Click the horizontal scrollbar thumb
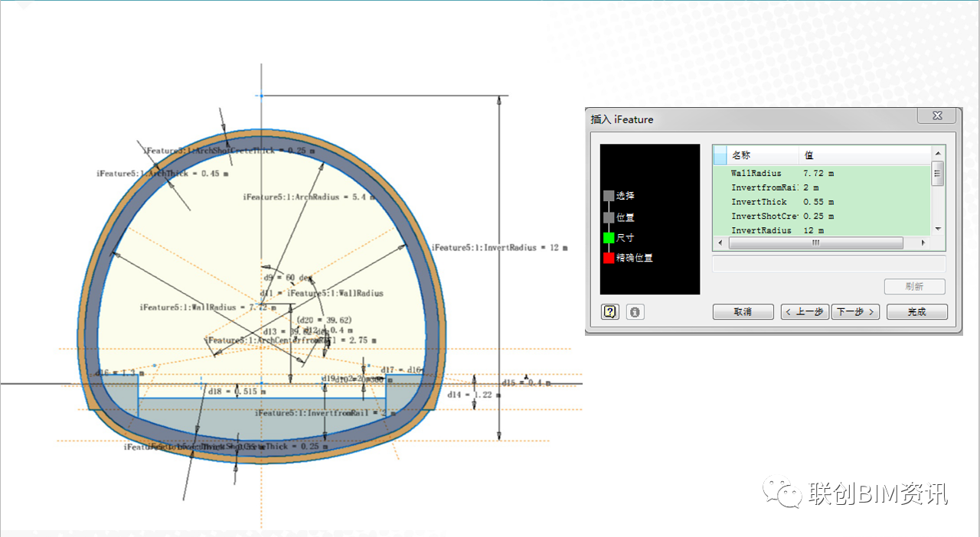Screen dimensions: 980x537 (816, 242)
